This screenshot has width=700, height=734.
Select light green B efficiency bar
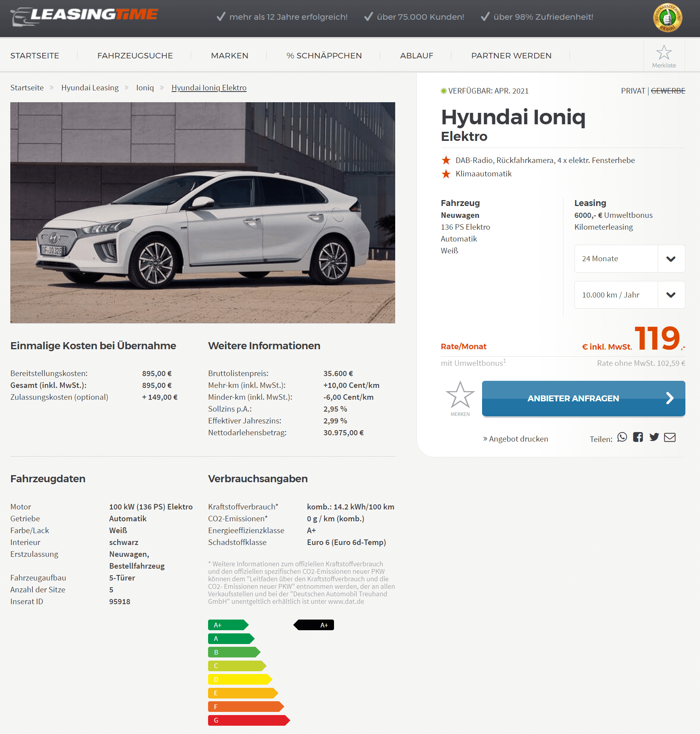tap(234, 652)
